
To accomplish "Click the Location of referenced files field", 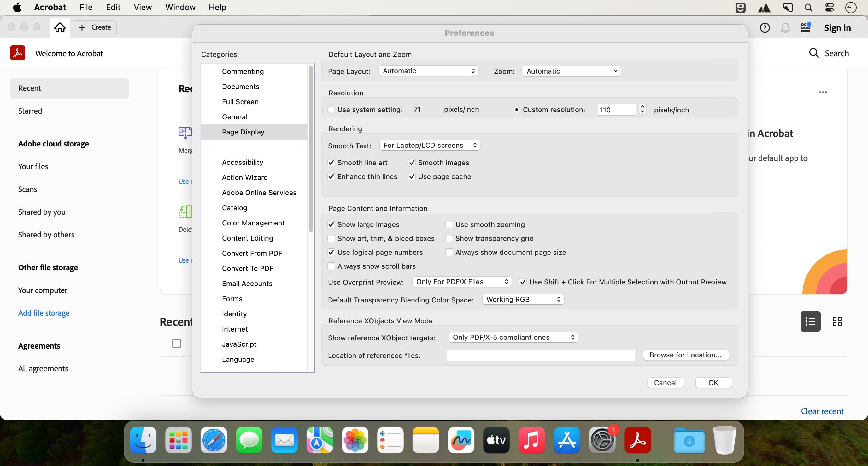I will point(541,355).
